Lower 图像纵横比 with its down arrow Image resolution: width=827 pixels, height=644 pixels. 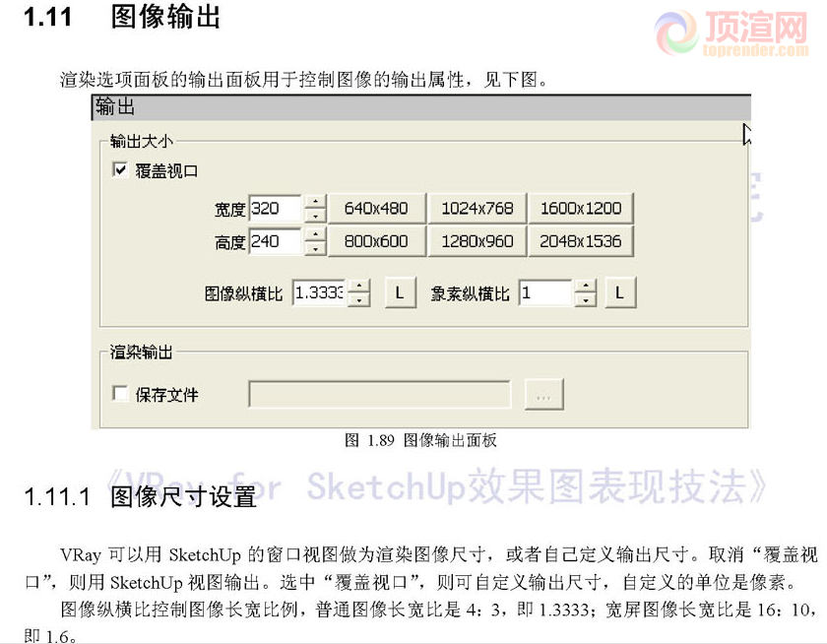(359, 299)
